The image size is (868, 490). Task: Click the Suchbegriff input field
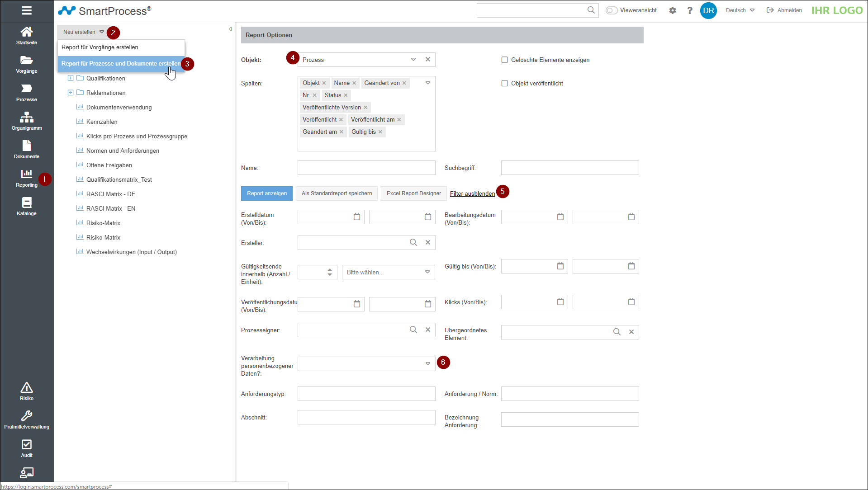point(569,168)
